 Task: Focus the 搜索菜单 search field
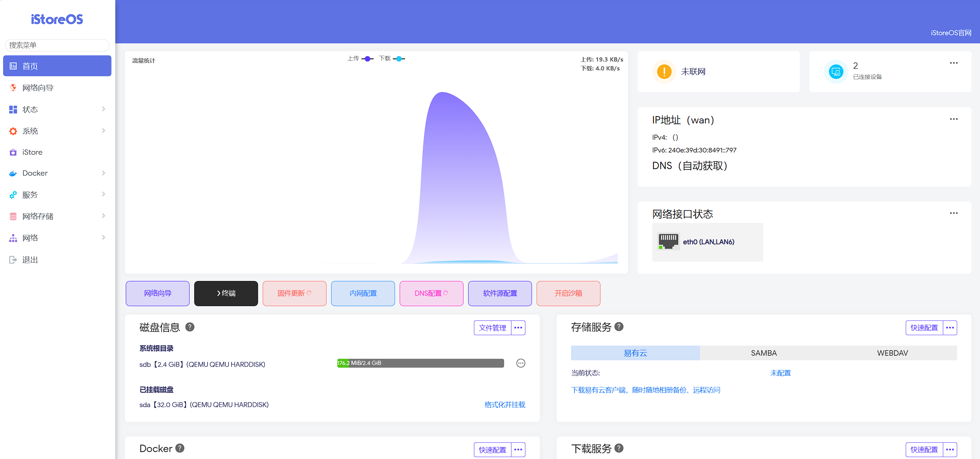coord(57,45)
